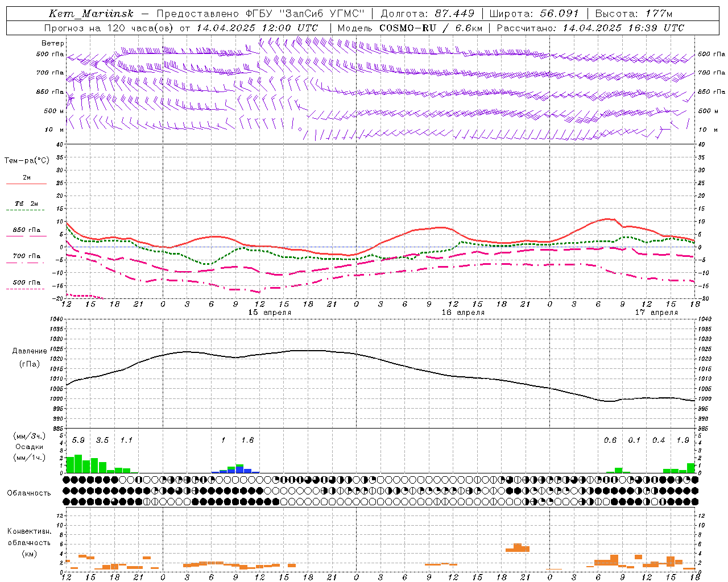Click the small diamond calm-wind marker in wind panel

[300, 130]
